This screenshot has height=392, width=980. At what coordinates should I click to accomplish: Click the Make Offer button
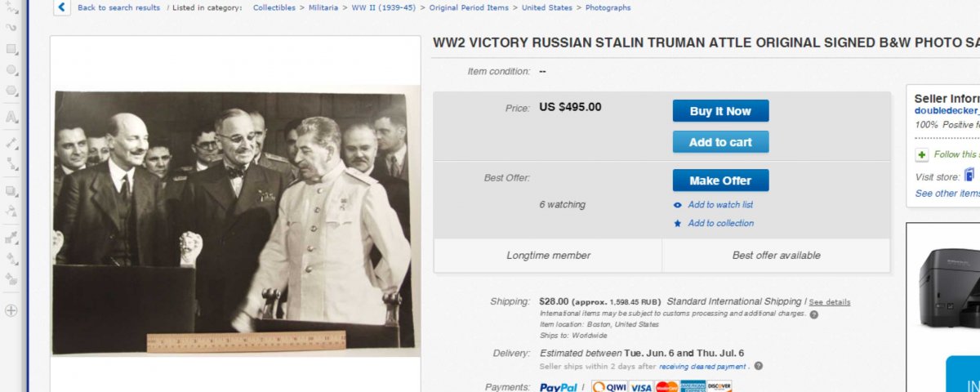[x=720, y=180]
